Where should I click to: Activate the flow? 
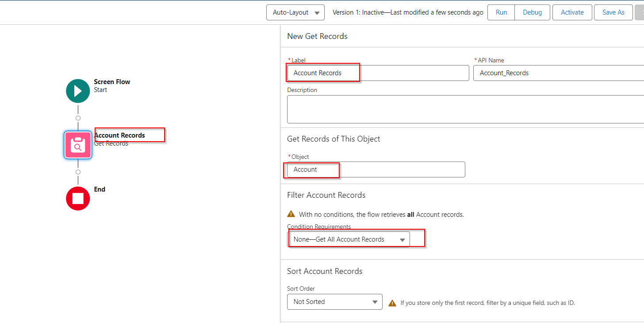pyautogui.click(x=572, y=12)
